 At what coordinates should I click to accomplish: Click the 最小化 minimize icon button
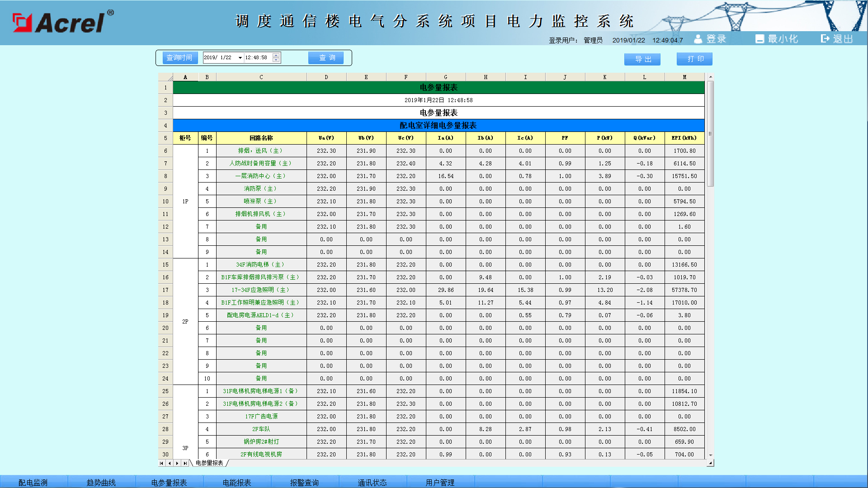(777, 39)
